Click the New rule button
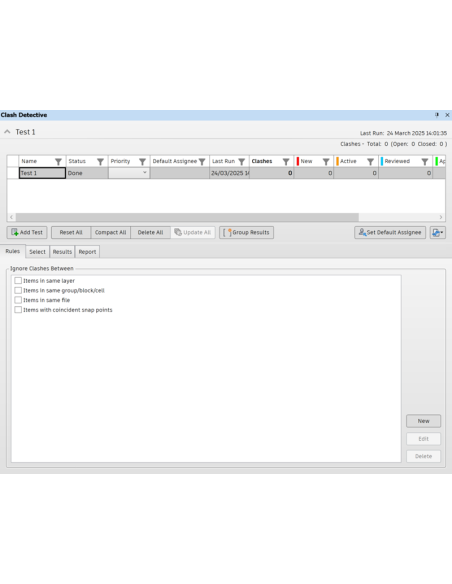The height and width of the screenshot is (584, 452). (423, 421)
